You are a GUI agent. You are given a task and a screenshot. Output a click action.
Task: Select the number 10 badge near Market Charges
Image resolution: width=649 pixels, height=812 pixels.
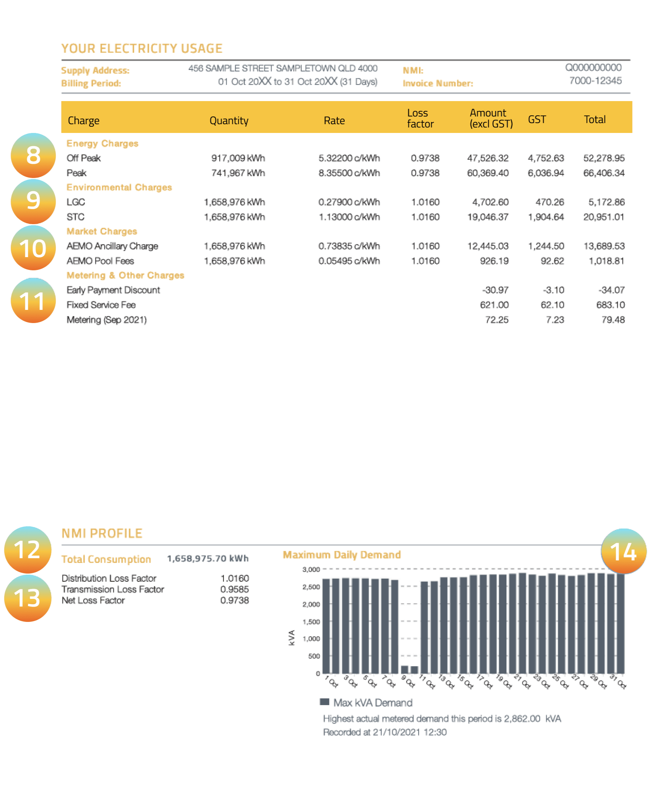[33, 248]
